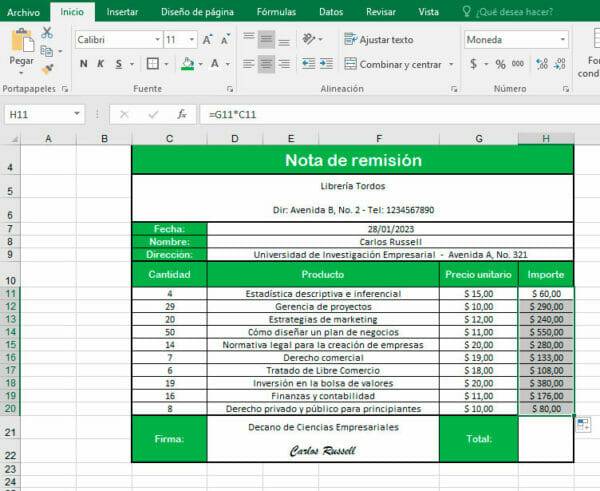Center text horizontally
The image size is (600, 491).
coord(266,64)
